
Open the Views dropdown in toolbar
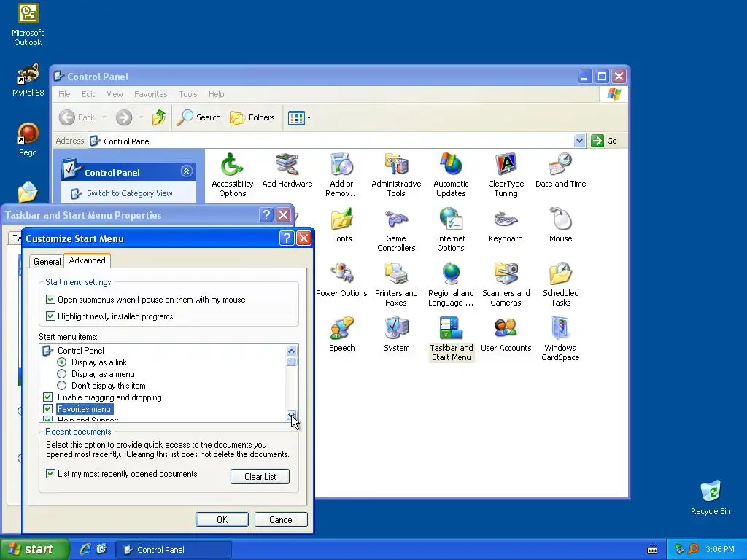[299, 117]
